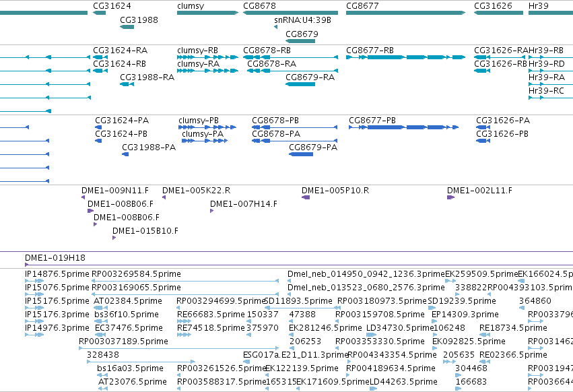Click the CG31626-RB transcript glyph
Viewport: 573px width, 392px height.
coord(482,71)
